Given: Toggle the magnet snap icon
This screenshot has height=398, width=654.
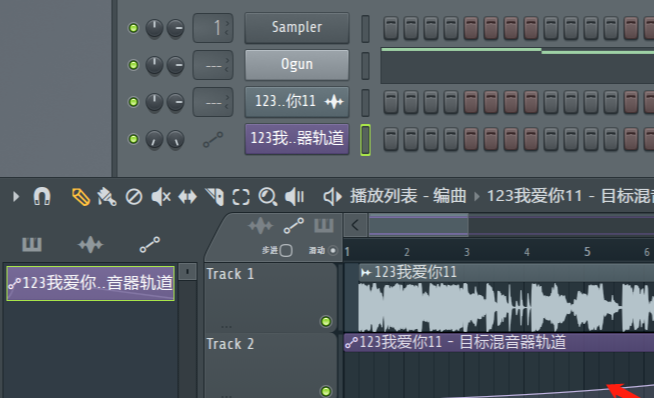Looking at the screenshot, I should tap(42, 196).
